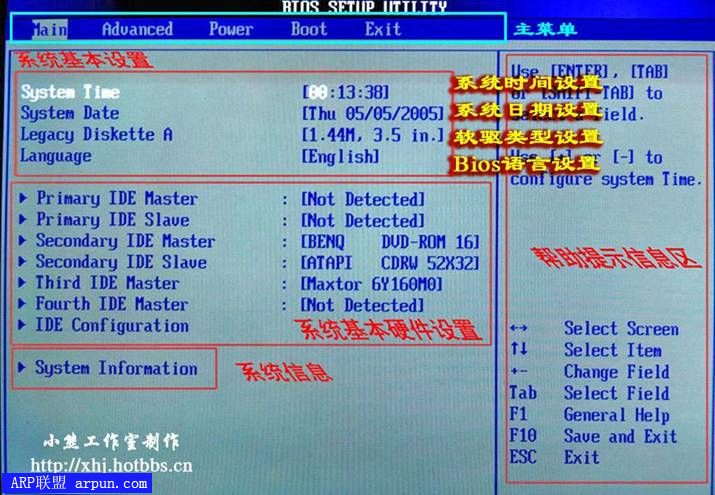This screenshot has width=715, height=495.
Task: Open Fourth IDE Master submenu
Action: click(x=112, y=304)
